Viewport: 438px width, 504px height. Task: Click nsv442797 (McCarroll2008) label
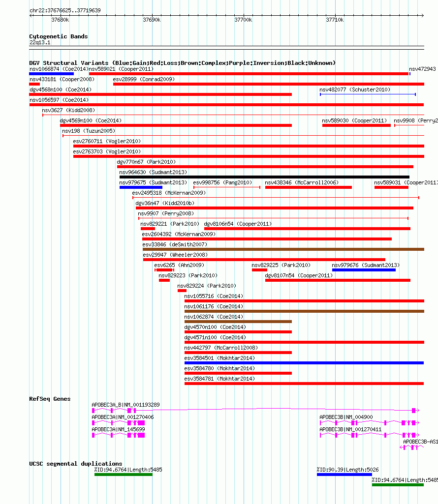coord(221,348)
